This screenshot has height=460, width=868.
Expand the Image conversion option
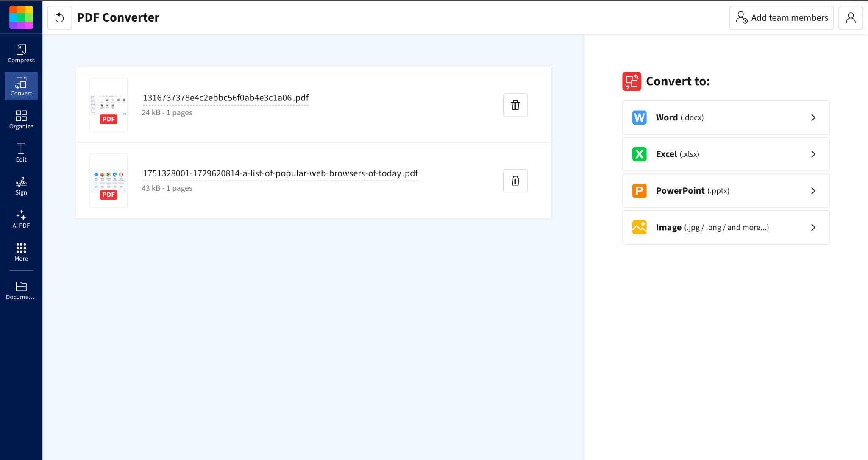tap(725, 227)
